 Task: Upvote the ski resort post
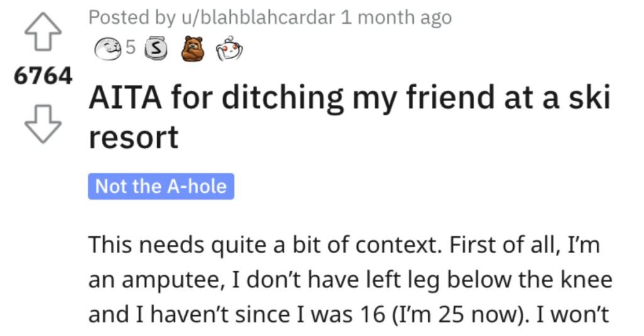click(x=43, y=31)
